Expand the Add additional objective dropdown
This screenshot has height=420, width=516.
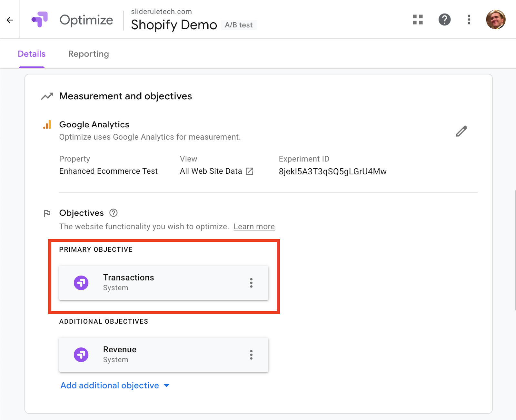pyautogui.click(x=115, y=386)
